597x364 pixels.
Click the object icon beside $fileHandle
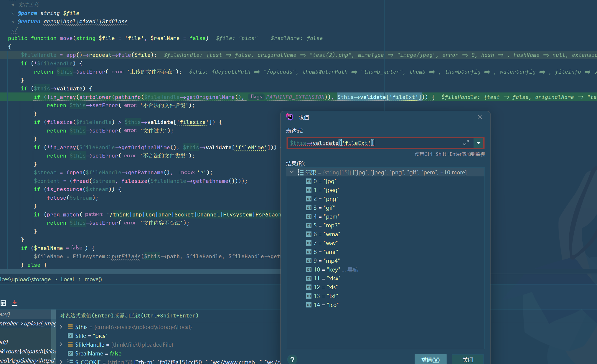70,345
